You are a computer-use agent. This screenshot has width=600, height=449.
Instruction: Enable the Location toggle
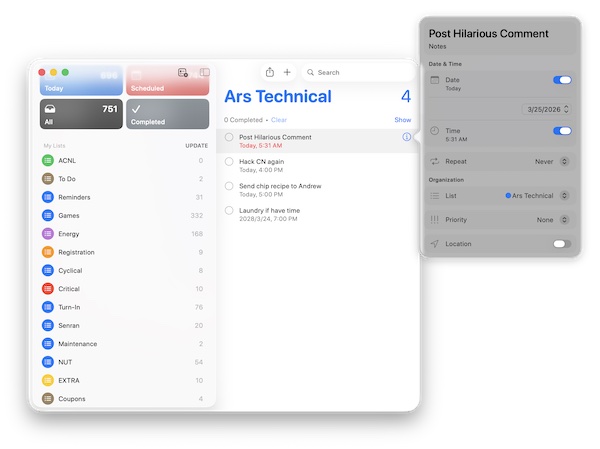562,244
